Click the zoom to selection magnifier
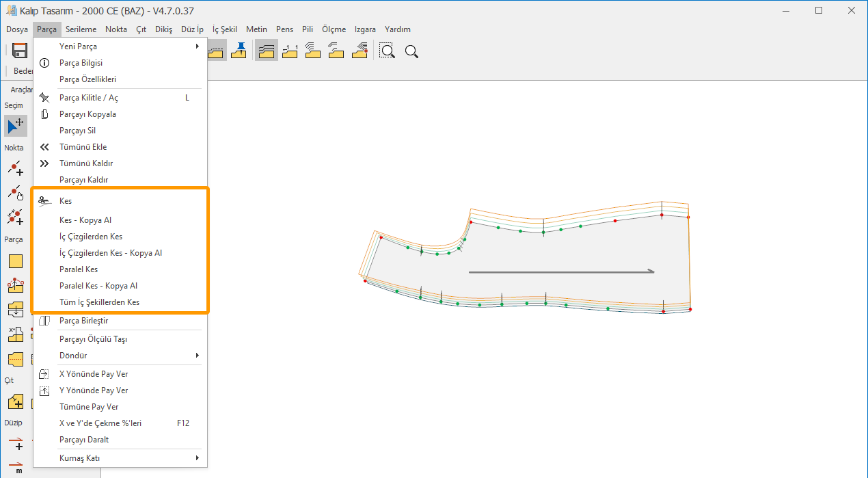This screenshot has height=478, width=868. point(388,51)
